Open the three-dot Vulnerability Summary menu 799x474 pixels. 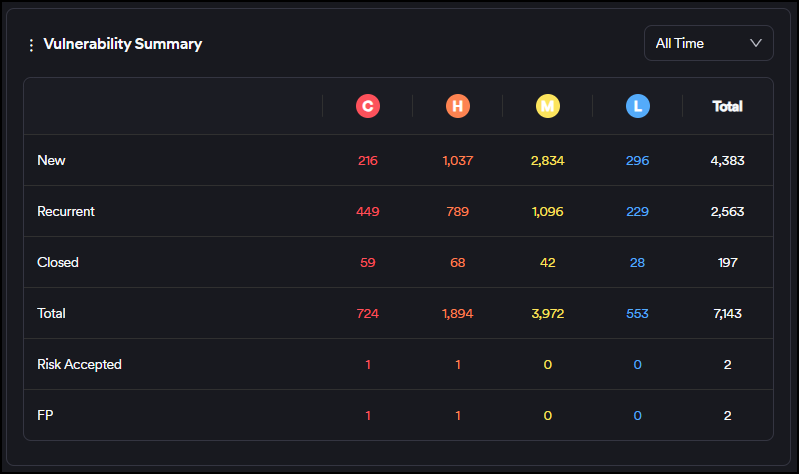(31, 45)
